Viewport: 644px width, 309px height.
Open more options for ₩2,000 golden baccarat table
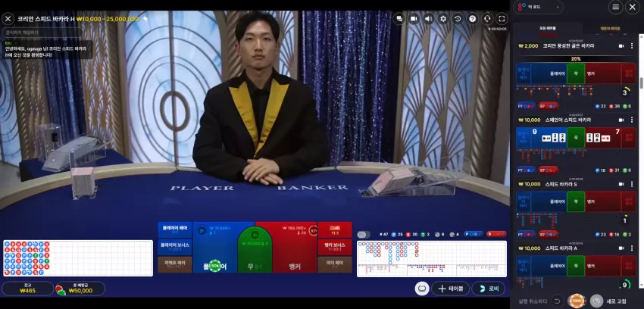click(632, 46)
